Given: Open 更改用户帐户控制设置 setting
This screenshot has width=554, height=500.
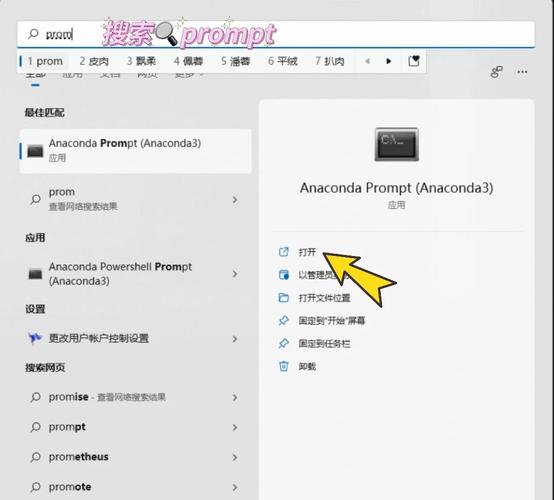Looking at the screenshot, I should tap(136, 339).
